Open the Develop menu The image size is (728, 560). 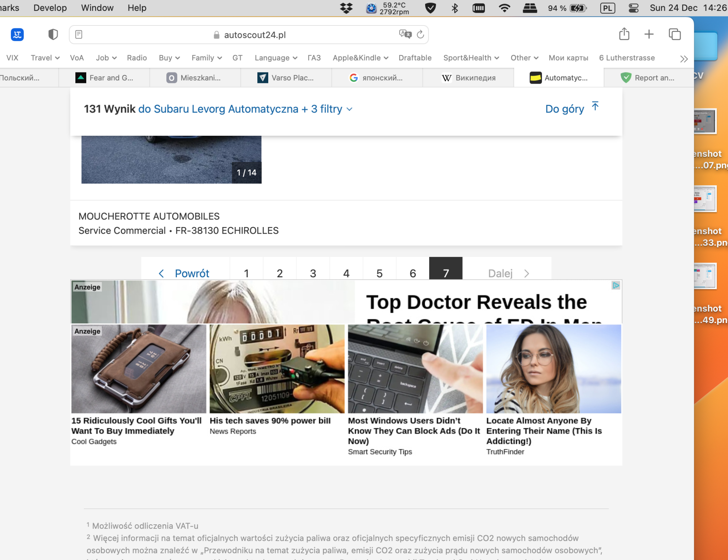50,8
